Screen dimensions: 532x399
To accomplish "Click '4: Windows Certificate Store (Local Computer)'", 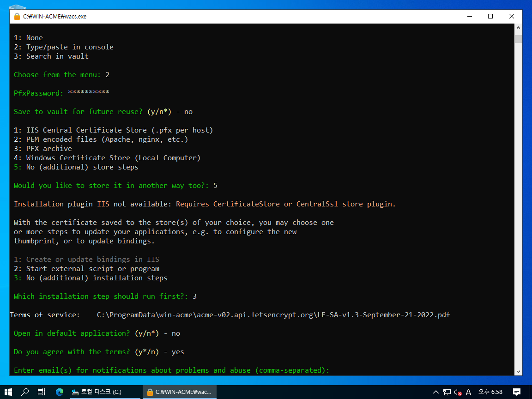I will tap(107, 158).
